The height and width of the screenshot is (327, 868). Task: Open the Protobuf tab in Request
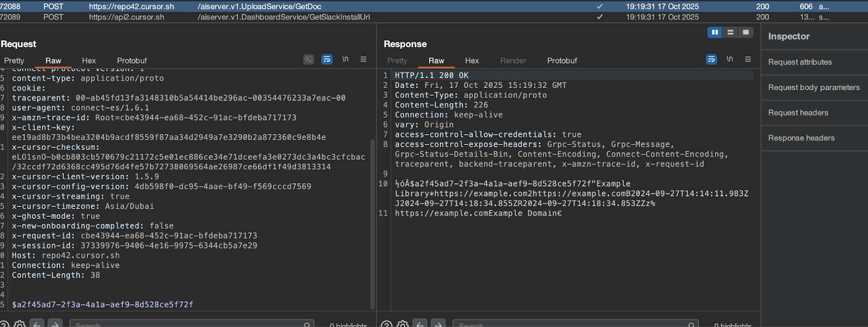[132, 60]
